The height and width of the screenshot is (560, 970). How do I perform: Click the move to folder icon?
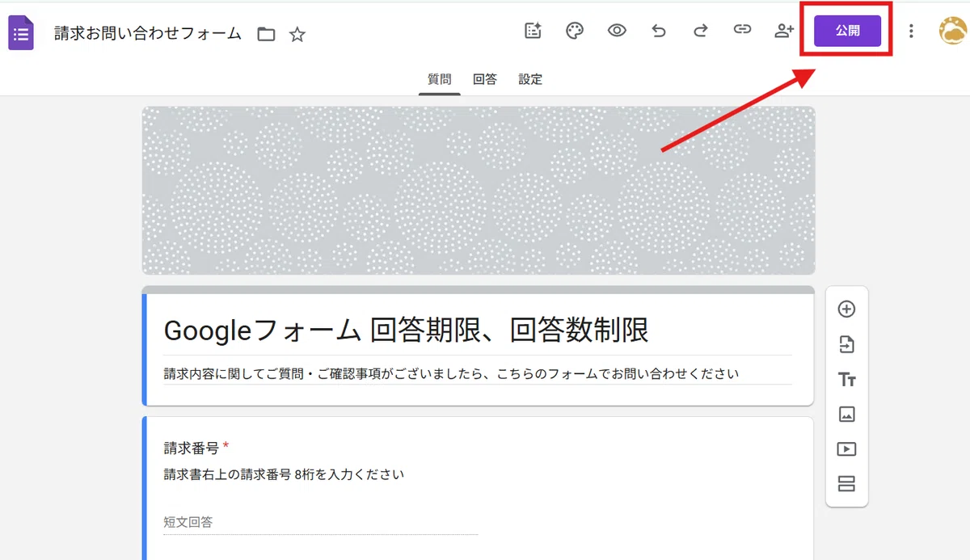tap(266, 34)
